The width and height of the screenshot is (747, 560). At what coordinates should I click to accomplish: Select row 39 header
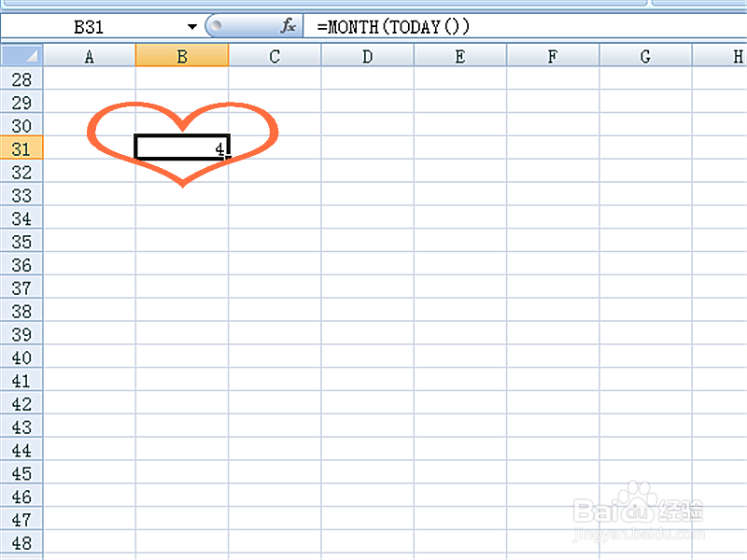(x=21, y=333)
